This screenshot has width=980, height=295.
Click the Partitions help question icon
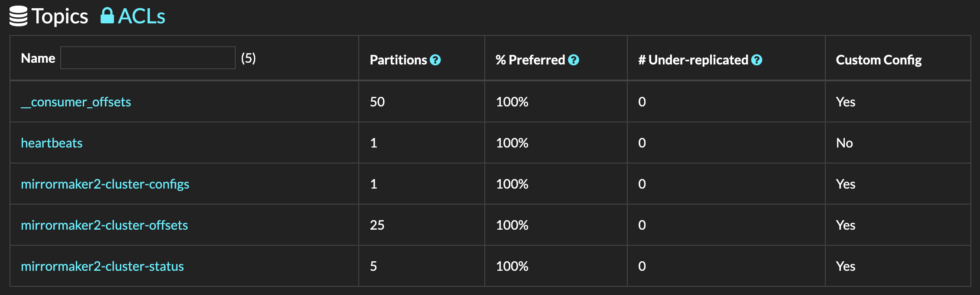point(435,60)
